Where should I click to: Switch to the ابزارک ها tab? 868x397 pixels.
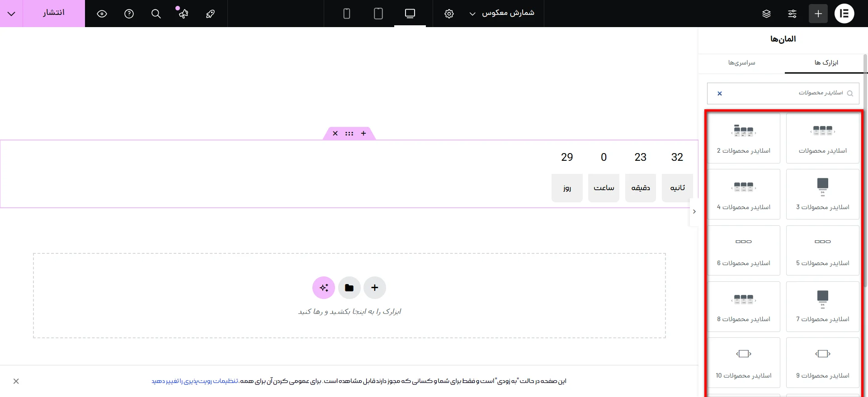tap(826, 63)
